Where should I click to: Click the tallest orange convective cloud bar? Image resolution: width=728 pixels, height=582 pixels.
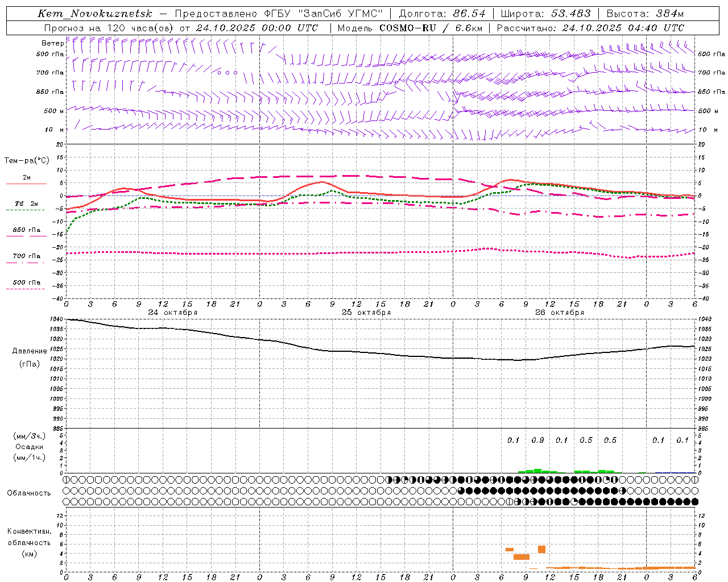[541, 549]
